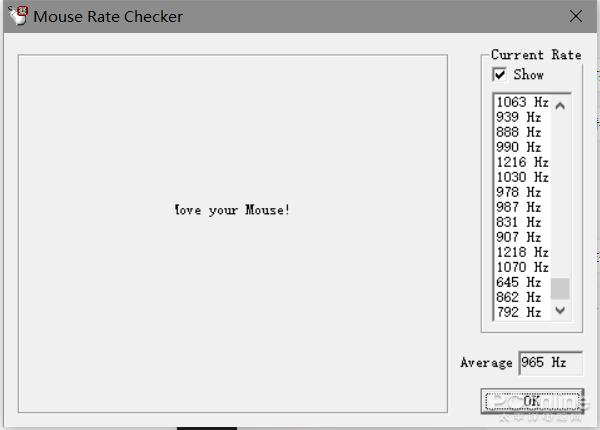Select the 645 Hz list entry
Image resolution: width=600 pixels, height=430 pixels.
click(x=523, y=282)
